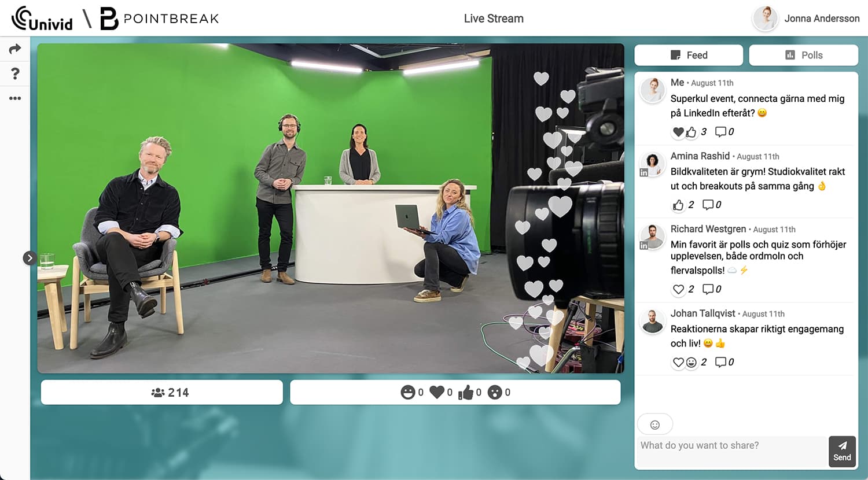
Task: Check the 214 viewer count badge
Action: pos(161,392)
